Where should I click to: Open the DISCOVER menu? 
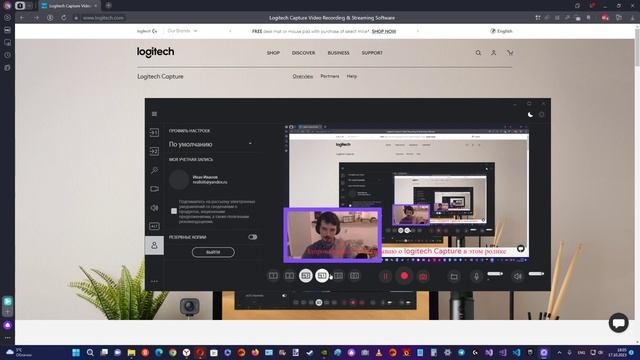click(303, 53)
